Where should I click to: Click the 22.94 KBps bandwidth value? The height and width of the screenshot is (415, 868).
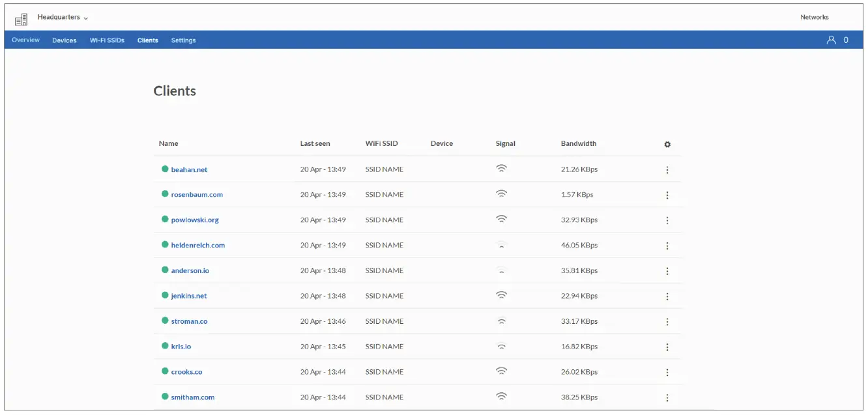click(579, 296)
